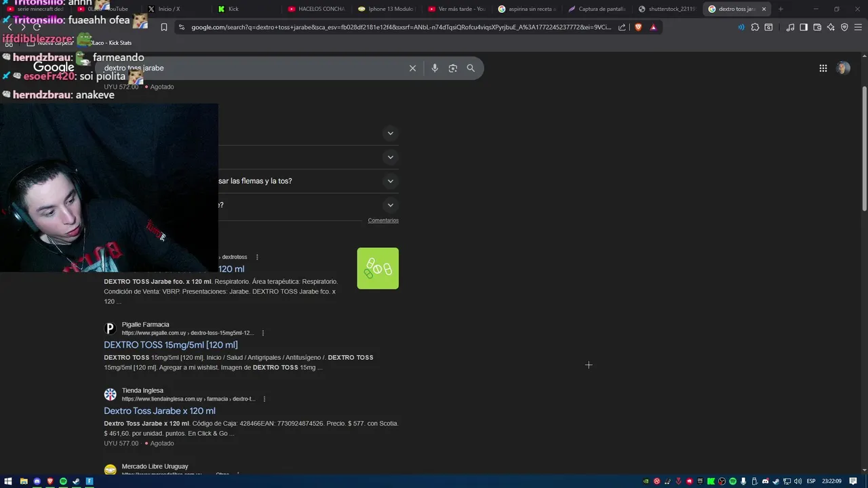Open Discord from the system tray

[766, 481]
